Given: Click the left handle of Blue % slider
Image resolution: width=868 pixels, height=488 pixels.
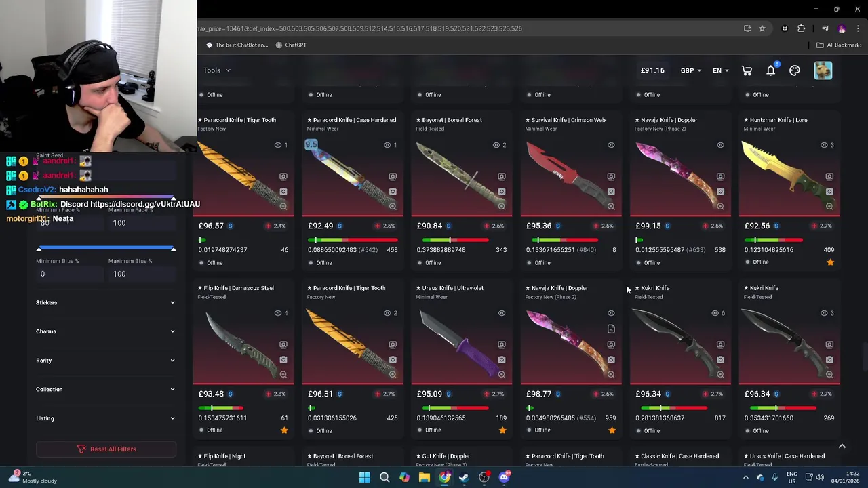Looking at the screenshot, I should click(x=39, y=249).
